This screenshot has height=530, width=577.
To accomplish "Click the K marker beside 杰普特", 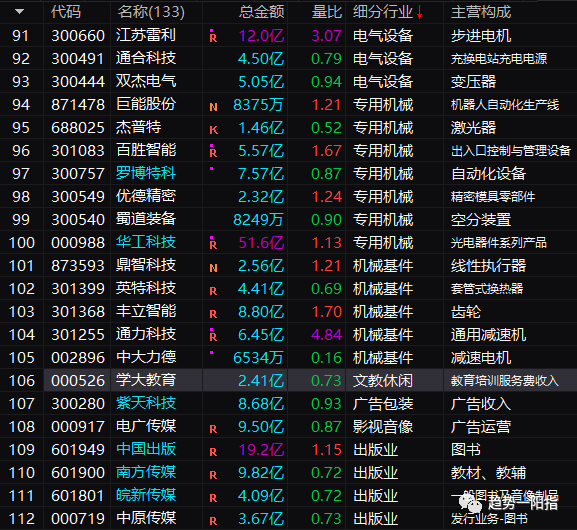I will tap(213, 130).
